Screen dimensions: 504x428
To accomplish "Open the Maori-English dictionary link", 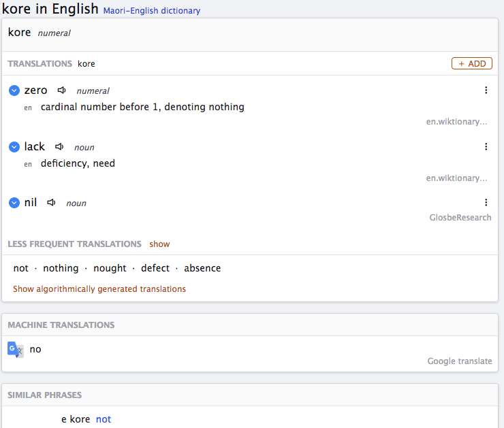I will (152, 11).
